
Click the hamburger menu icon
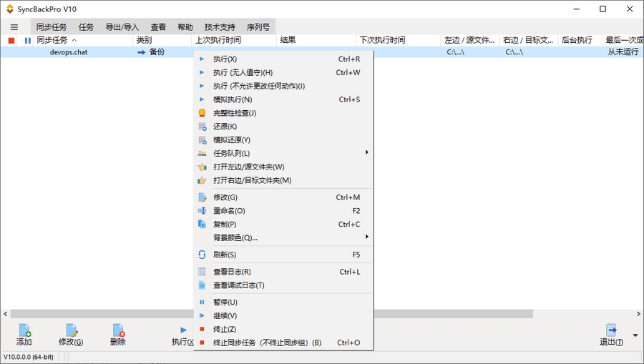click(x=14, y=27)
